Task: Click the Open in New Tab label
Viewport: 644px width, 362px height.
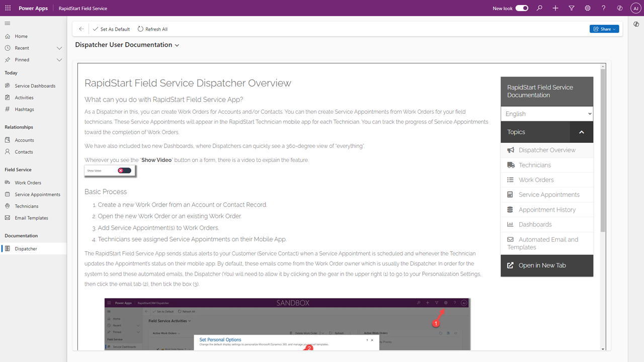Action: coord(542,265)
